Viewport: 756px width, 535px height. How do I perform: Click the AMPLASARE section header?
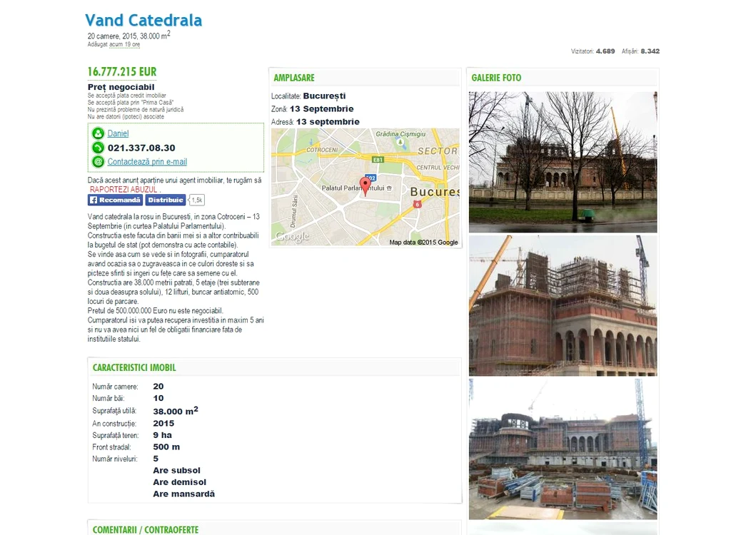294,78
